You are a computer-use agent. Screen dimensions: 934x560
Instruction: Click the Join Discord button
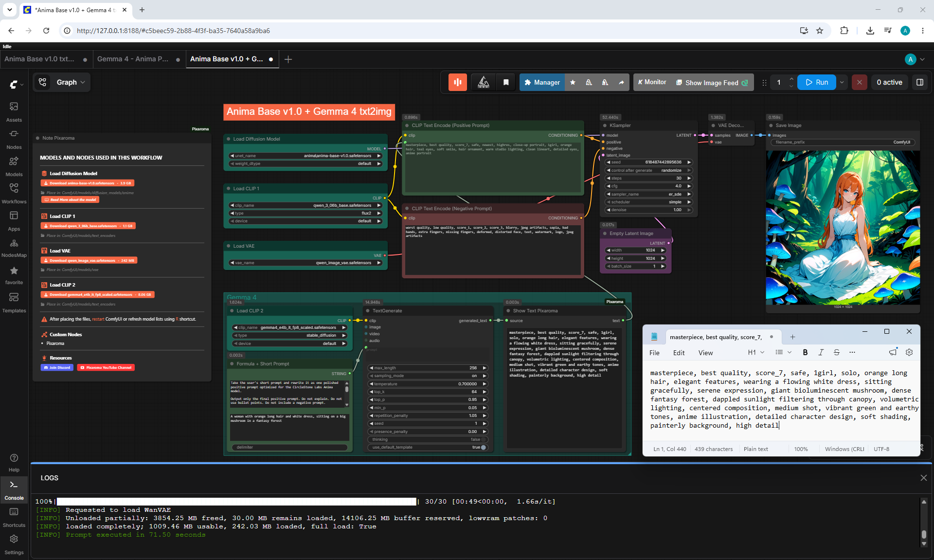57,367
